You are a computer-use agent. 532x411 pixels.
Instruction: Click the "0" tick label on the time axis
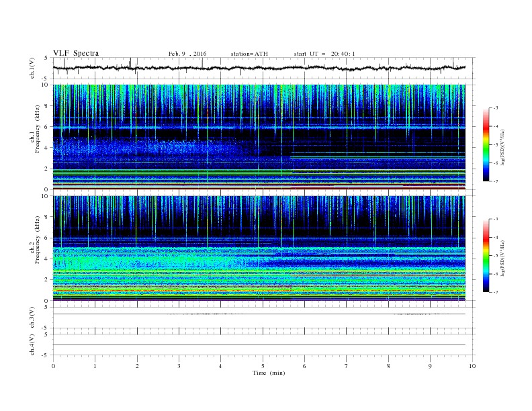[x=53, y=366]
